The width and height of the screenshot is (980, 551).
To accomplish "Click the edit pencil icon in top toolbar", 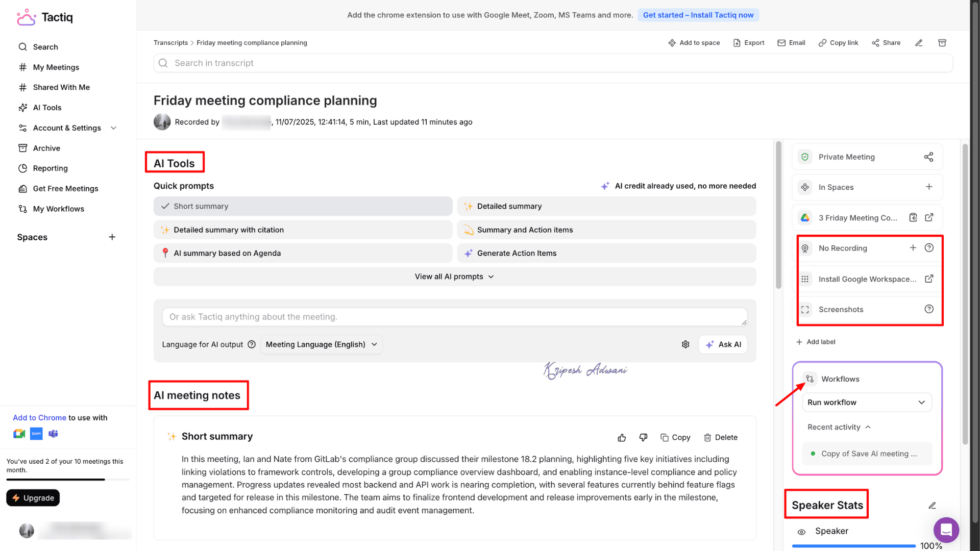I will pyautogui.click(x=919, y=43).
